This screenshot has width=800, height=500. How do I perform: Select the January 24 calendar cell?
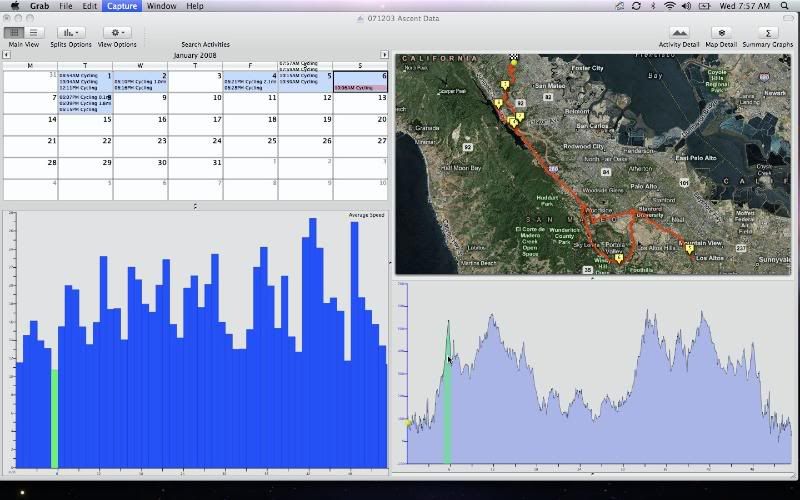195,146
